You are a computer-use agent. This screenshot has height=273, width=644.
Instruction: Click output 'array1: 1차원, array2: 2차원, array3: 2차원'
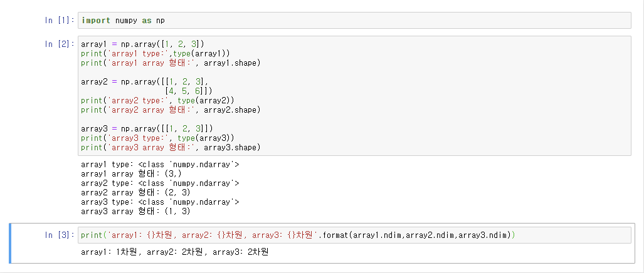pyautogui.click(x=174, y=252)
